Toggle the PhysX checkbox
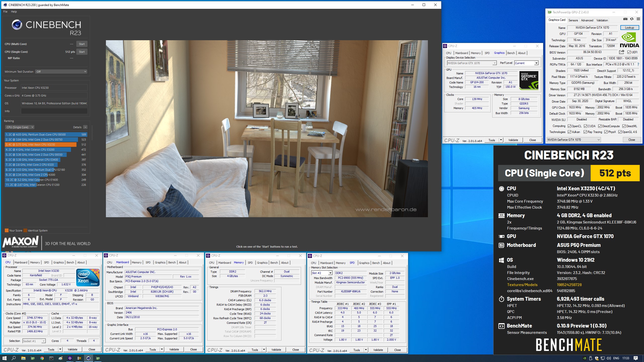 [x=606, y=132]
